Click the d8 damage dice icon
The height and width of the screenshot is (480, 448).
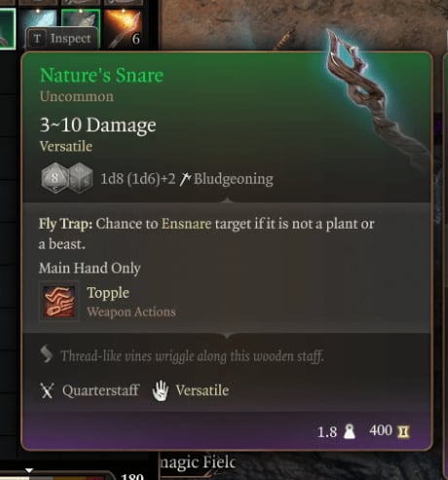click(55, 178)
